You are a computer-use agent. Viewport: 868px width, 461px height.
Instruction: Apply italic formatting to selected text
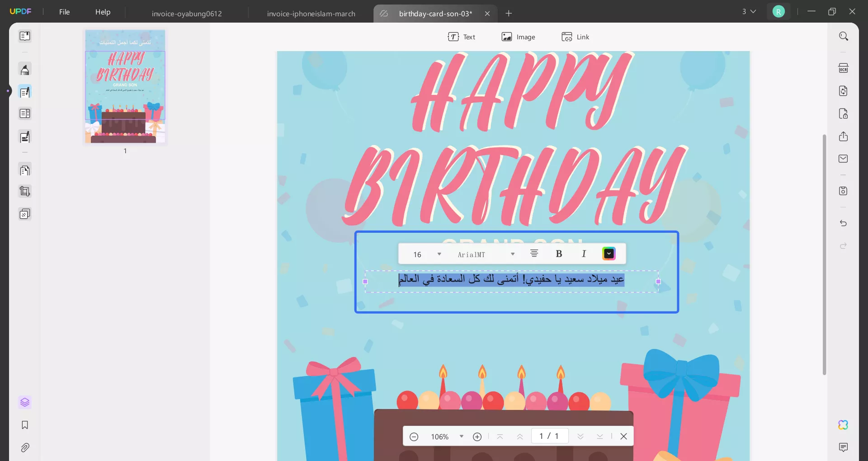pyautogui.click(x=584, y=254)
